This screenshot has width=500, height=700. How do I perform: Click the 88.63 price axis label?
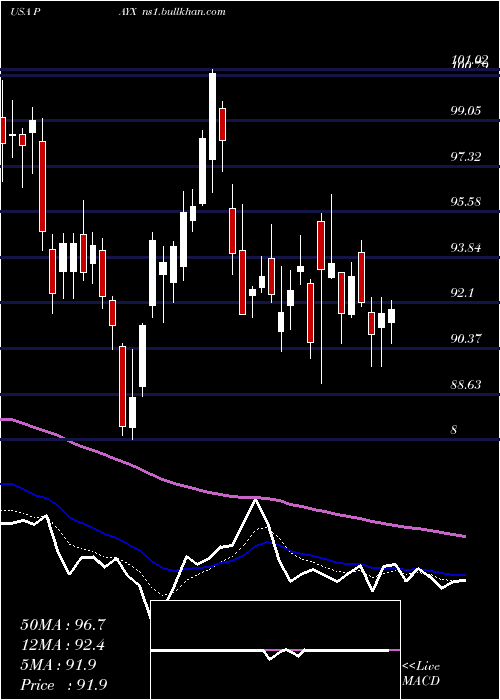466,384
